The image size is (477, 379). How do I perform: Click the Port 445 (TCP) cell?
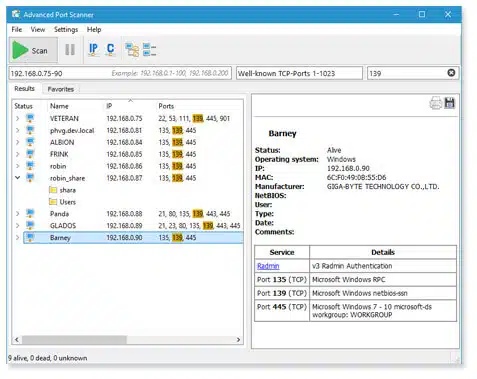tap(282, 310)
